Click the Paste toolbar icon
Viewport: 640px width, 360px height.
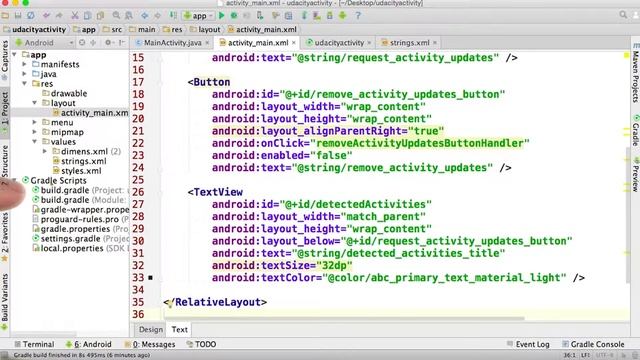pyautogui.click(x=100, y=16)
